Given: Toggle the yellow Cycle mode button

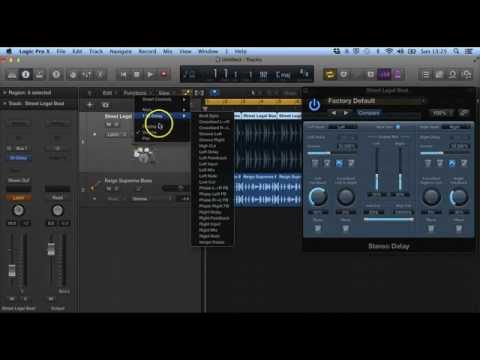Looking at the screenshot, I should pos(330,75).
